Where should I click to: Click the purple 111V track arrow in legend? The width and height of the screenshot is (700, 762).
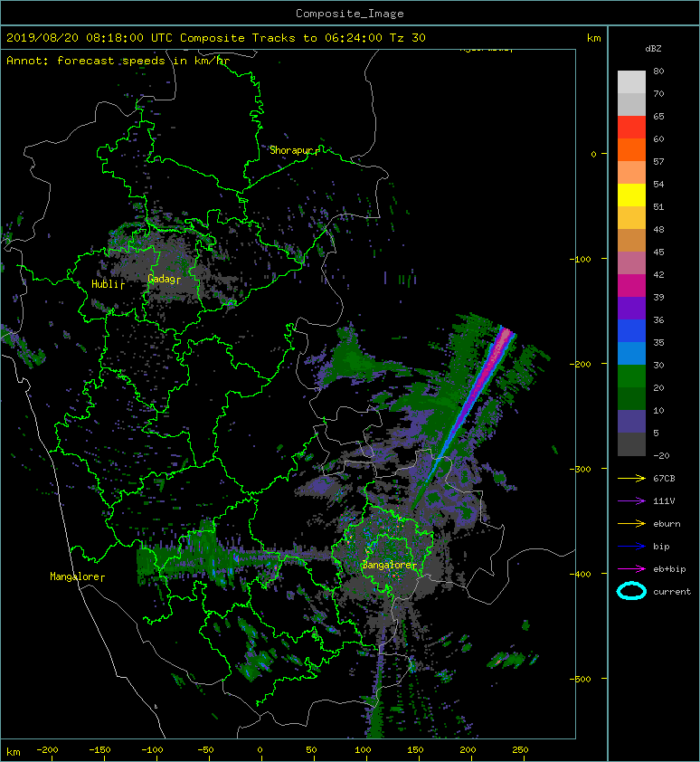pyautogui.click(x=631, y=501)
